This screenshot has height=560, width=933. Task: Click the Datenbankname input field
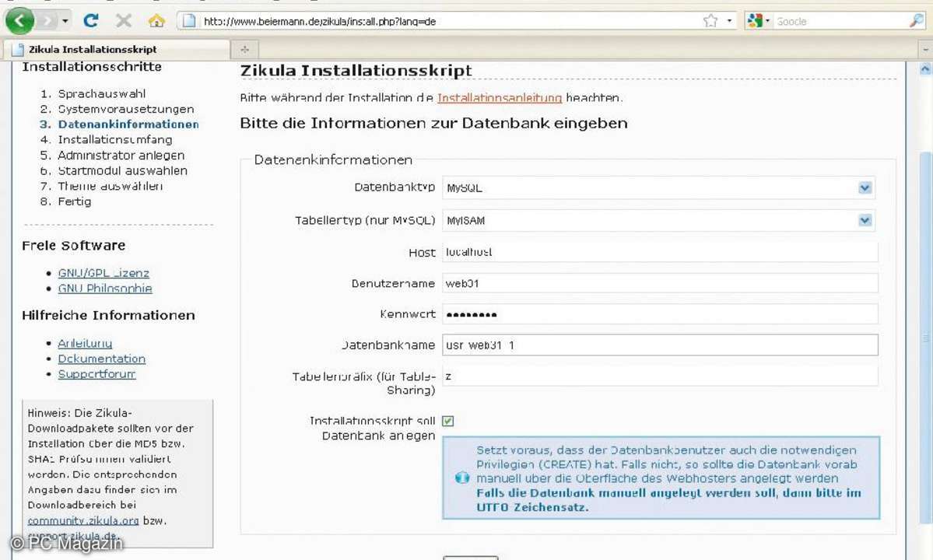click(x=660, y=345)
